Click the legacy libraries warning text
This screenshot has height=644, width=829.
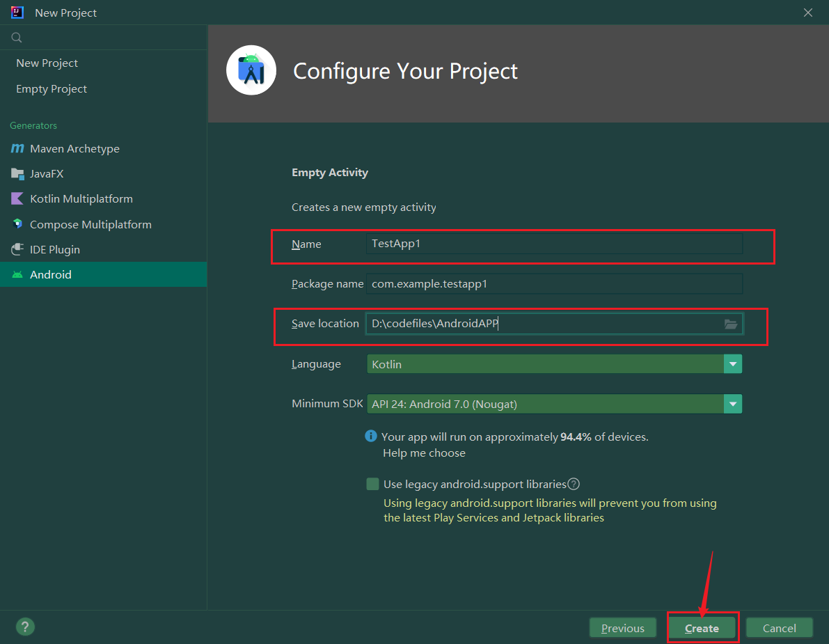coord(550,510)
